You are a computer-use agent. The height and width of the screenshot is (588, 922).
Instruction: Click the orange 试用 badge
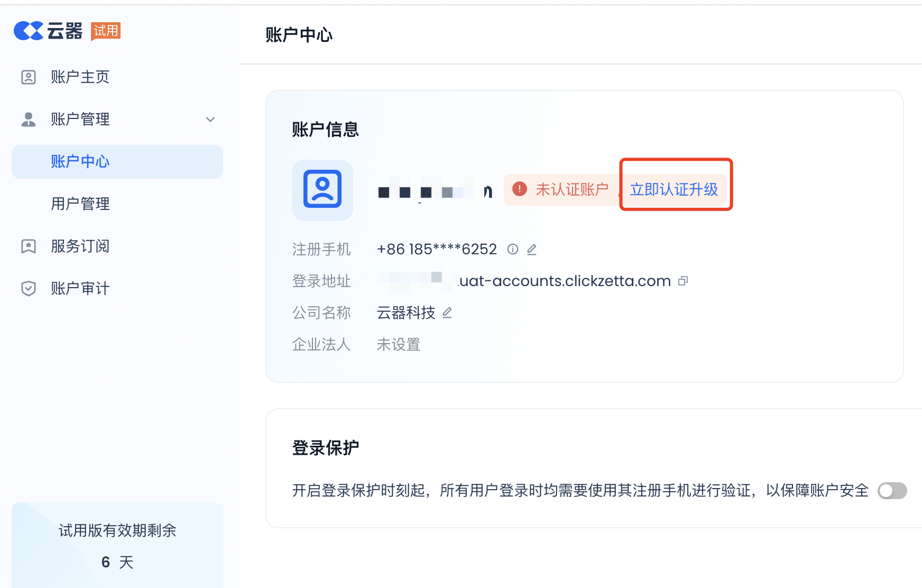pos(106,31)
